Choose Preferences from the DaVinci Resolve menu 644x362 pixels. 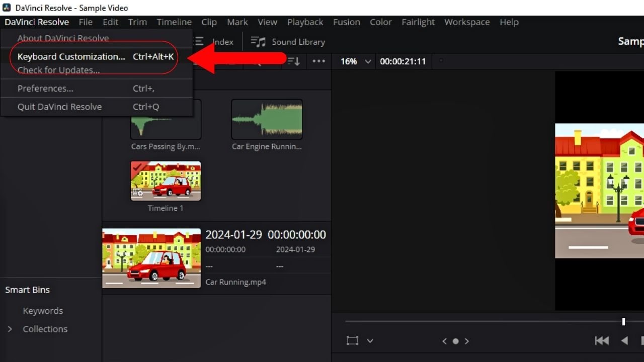[x=46, y=88]
